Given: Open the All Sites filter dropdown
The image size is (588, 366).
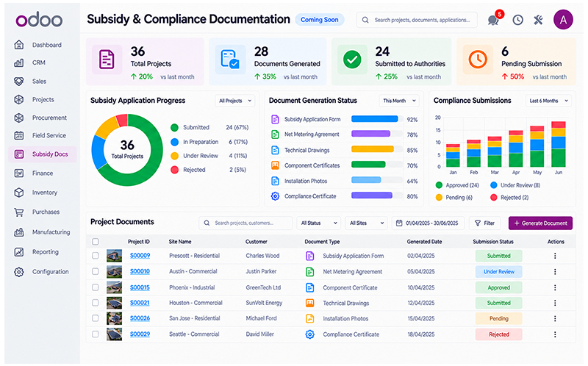Looking at the screenshot, I should [x=366, y=223].
